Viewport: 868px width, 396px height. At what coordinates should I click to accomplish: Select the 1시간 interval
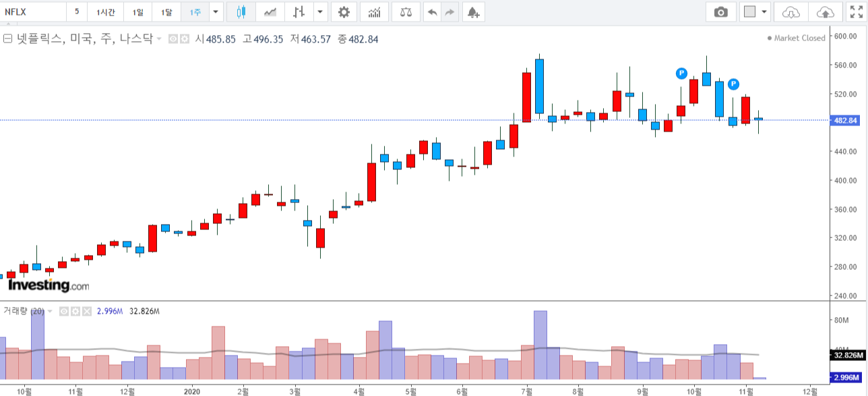[x=105, y=11]
